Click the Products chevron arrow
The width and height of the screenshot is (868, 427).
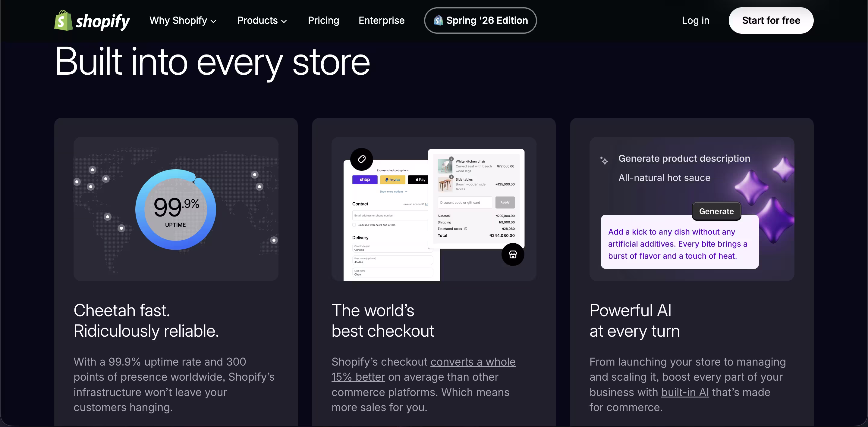pos(284,21)
